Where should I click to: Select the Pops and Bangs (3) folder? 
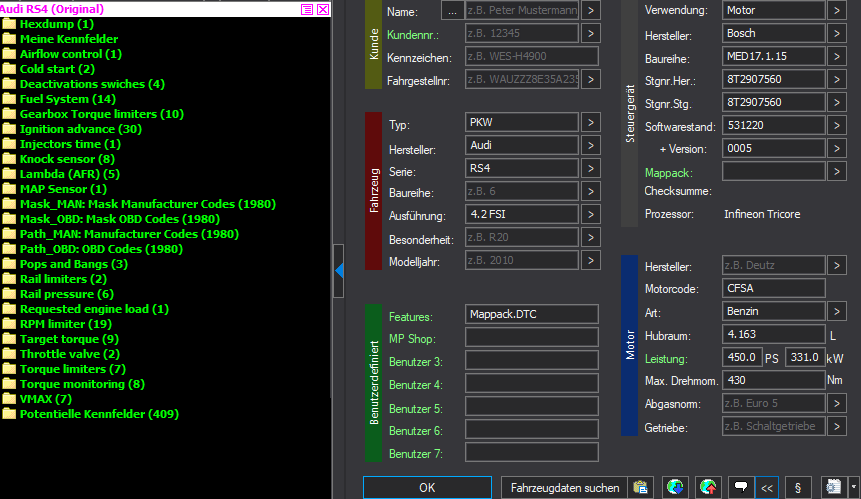74,264
